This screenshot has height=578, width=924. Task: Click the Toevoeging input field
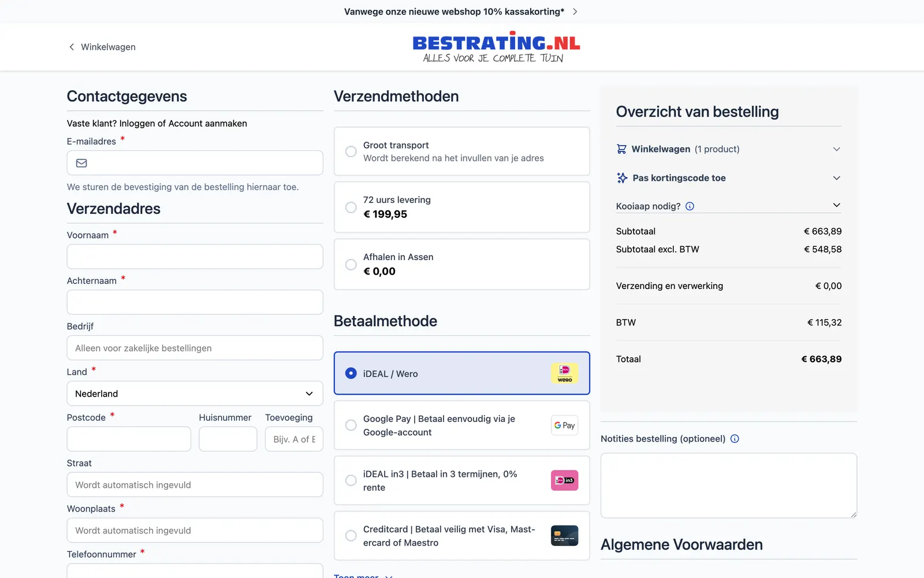294,439
